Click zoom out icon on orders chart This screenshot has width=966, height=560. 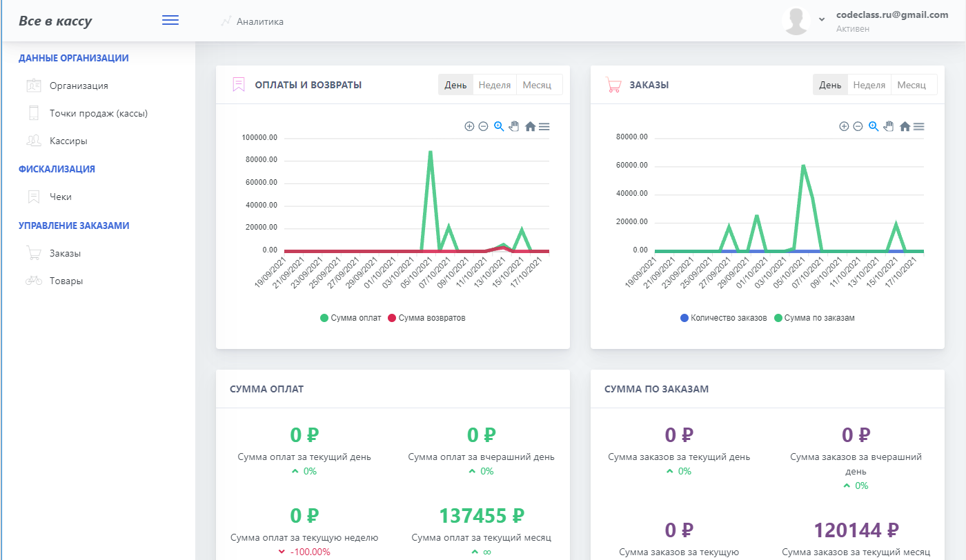tap(858, 126)
